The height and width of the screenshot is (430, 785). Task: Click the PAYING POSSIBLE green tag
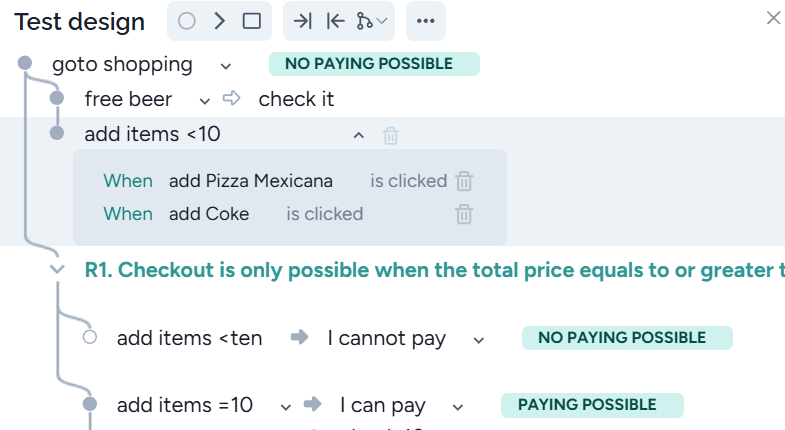point(592,405)
